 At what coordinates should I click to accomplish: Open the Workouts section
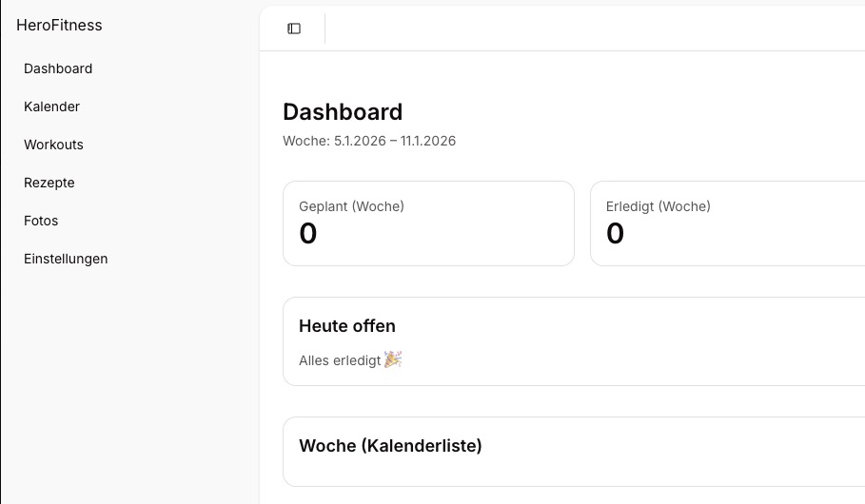pos(53,145)
